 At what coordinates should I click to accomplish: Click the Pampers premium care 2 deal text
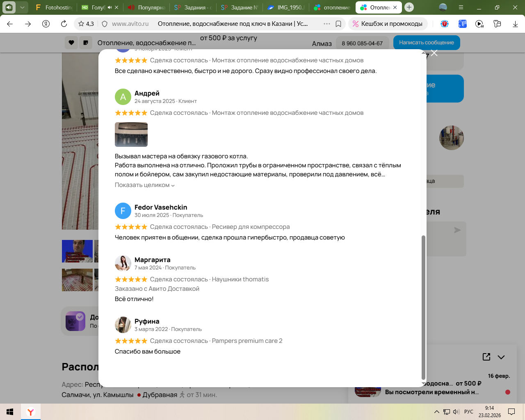point(247,341)
